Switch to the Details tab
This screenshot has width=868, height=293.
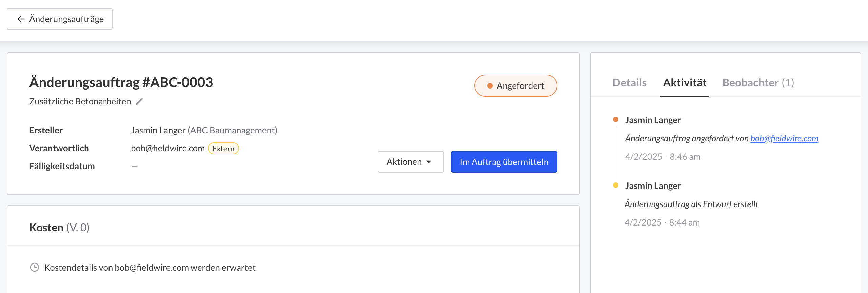coord(629,83)
